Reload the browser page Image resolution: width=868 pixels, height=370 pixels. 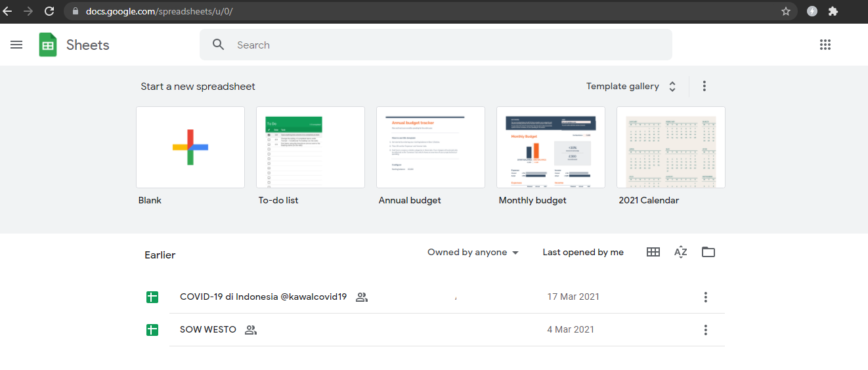pyautogui.click(x=49, y=11)
